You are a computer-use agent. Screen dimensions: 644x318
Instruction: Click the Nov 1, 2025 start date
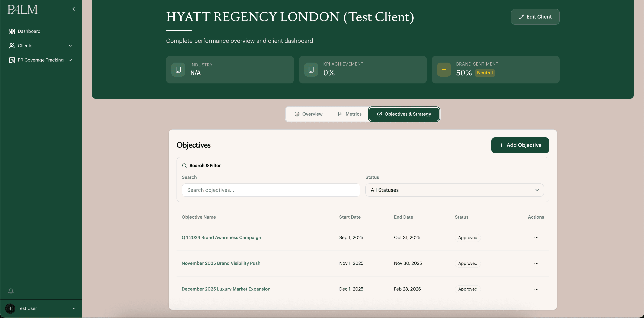point(351,263)
